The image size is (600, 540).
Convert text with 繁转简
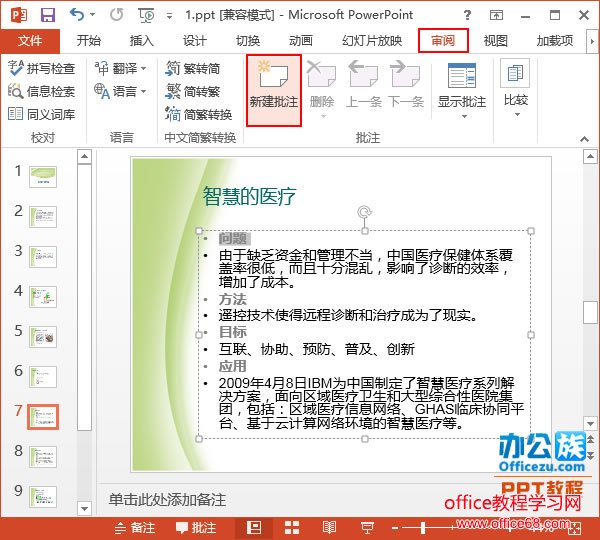[x=193, y=68]
